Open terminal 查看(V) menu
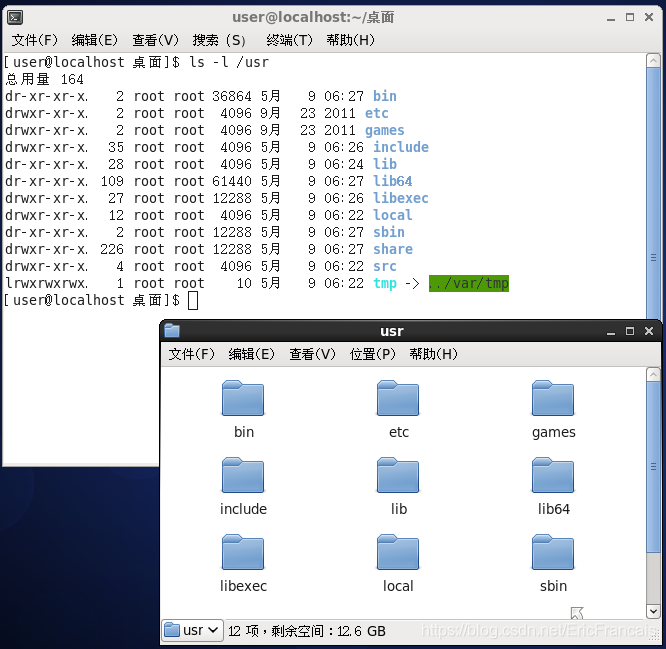 click(155, 40)
